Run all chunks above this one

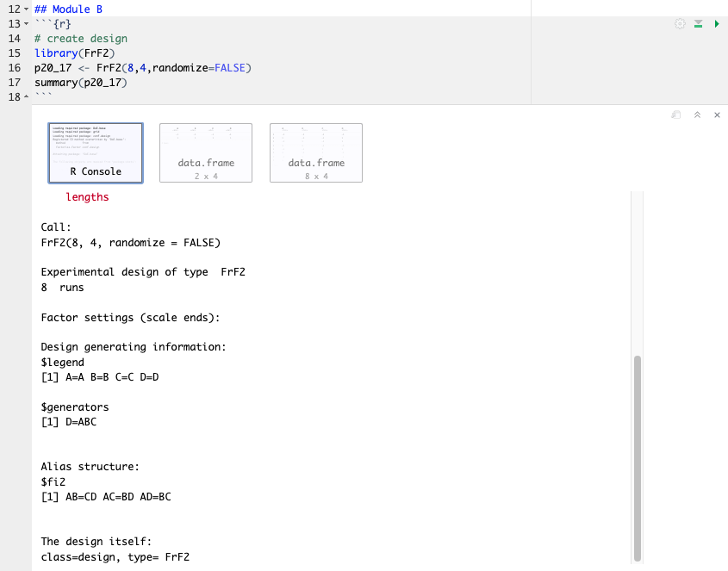(x=699, y=24)
